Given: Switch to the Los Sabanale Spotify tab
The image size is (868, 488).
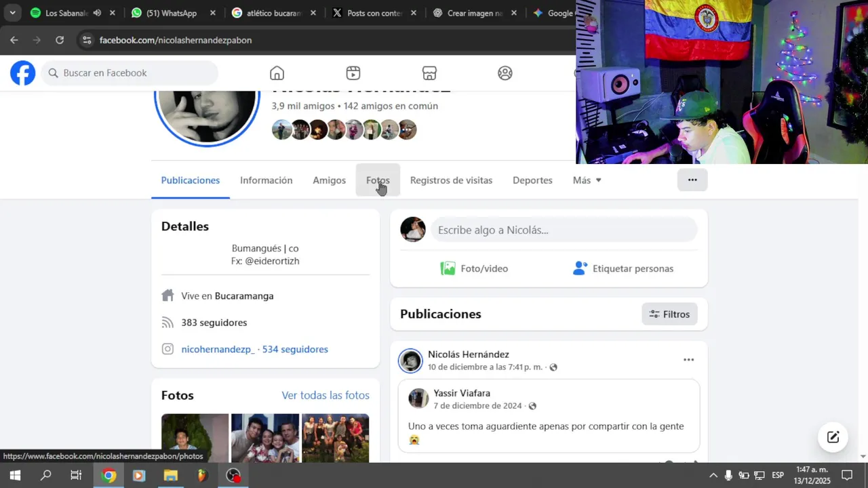Looking at the screenshot, I should (67, 13).
